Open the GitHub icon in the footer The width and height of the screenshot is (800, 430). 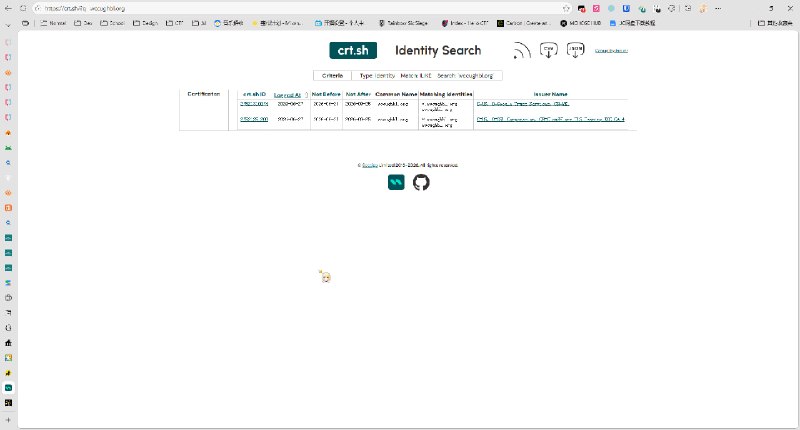click(421, 182)
